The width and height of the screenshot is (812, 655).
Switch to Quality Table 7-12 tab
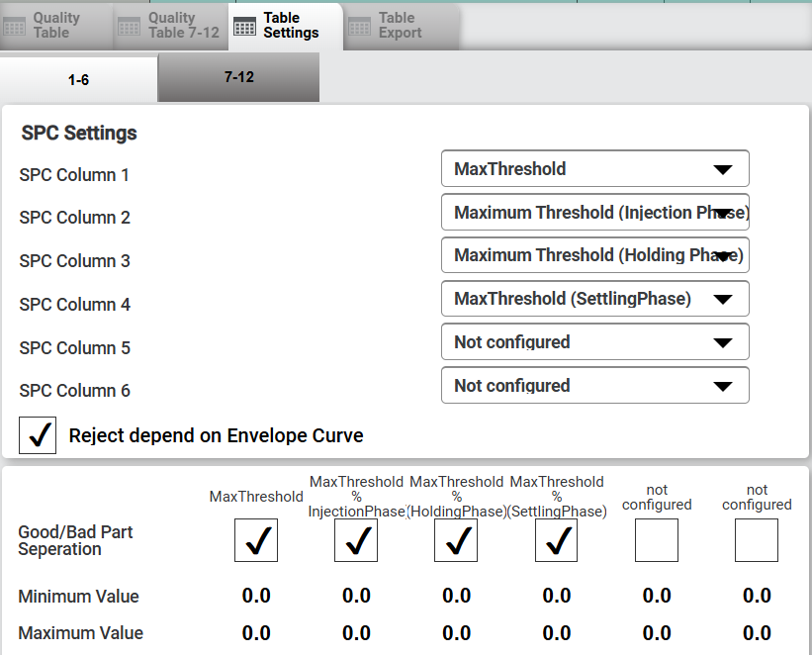tap(170, 26)
